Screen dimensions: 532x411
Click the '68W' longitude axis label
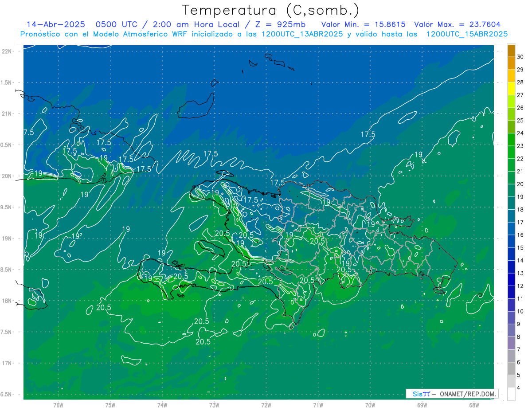click(474, 405)
